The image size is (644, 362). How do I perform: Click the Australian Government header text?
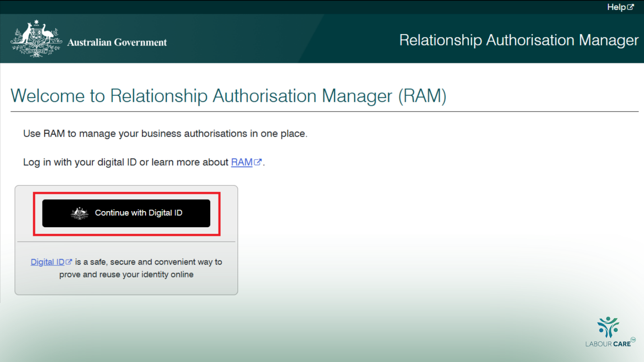[117, 42]
